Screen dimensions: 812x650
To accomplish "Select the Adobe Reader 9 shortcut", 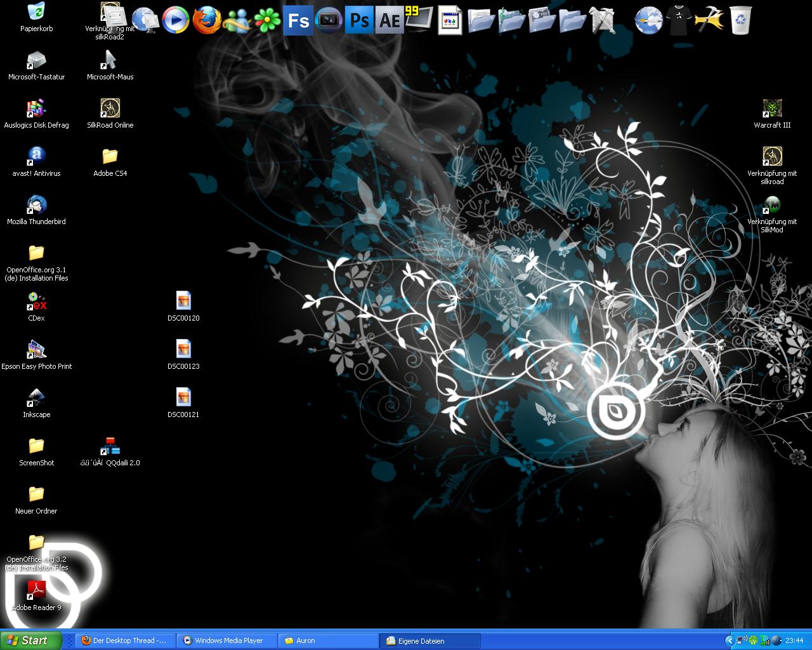I will coord(37,590).
